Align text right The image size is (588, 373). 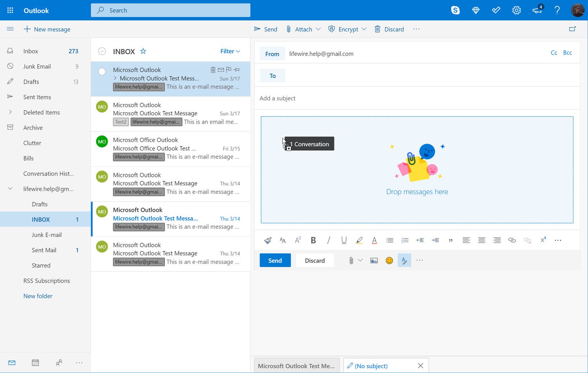coord(497,240)
